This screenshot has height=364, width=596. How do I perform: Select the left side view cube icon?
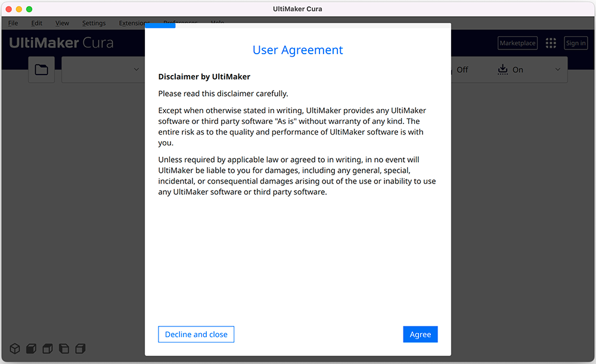[x=64, y=349]
